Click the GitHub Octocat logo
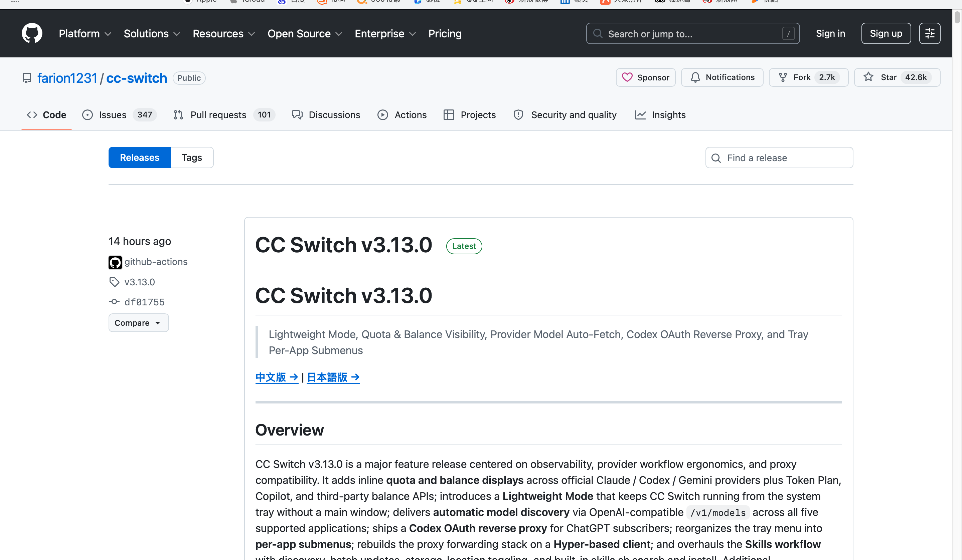 pos(32,33)
